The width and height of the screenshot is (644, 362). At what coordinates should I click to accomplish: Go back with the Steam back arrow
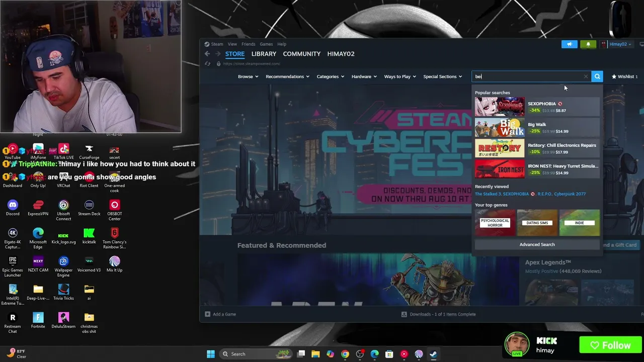point(207,54)
